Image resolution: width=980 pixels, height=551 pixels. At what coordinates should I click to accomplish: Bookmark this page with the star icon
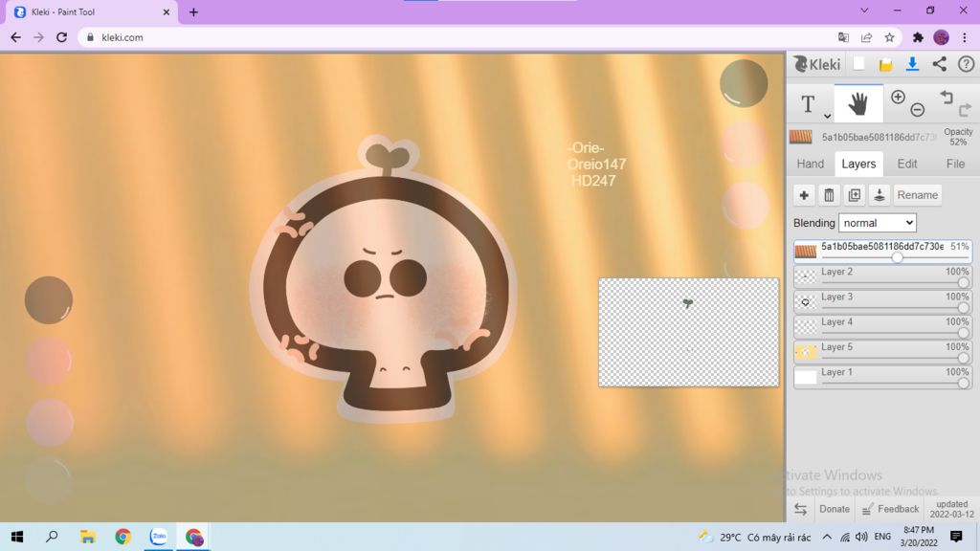(889, 37)
